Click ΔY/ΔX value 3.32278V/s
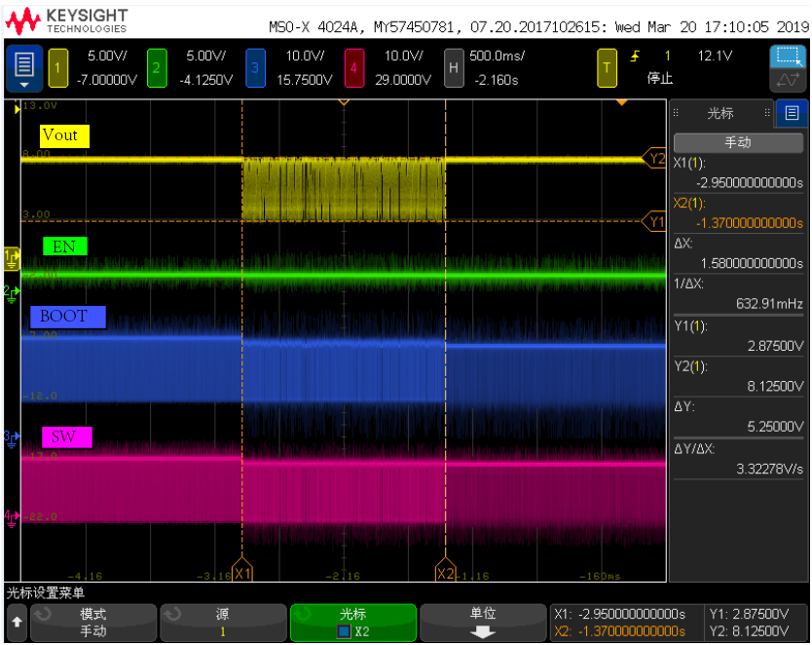812x645 pixels. tap(769, 469)
